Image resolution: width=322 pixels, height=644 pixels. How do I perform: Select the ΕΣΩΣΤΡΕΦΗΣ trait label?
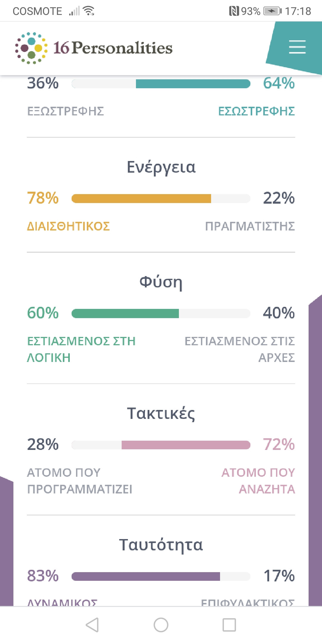point(256,111)
